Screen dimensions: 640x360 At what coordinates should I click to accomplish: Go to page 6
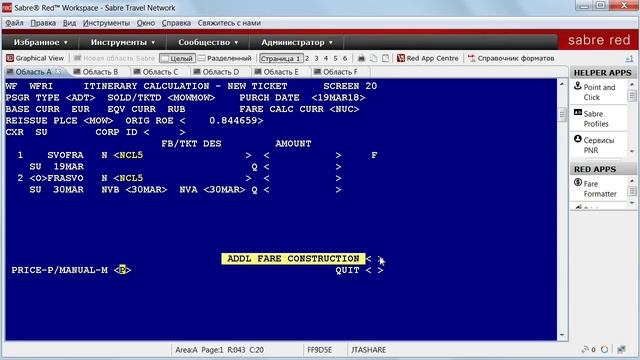(345, 58)
